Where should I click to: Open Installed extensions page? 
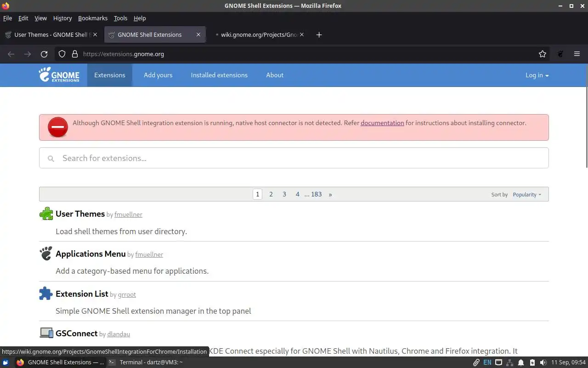219,75
